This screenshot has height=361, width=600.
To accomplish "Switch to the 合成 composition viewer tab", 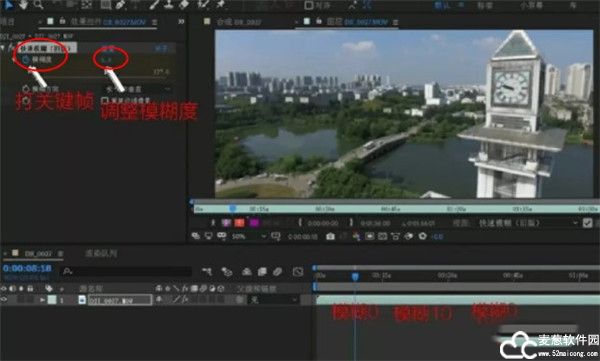I will pos(239,22).
